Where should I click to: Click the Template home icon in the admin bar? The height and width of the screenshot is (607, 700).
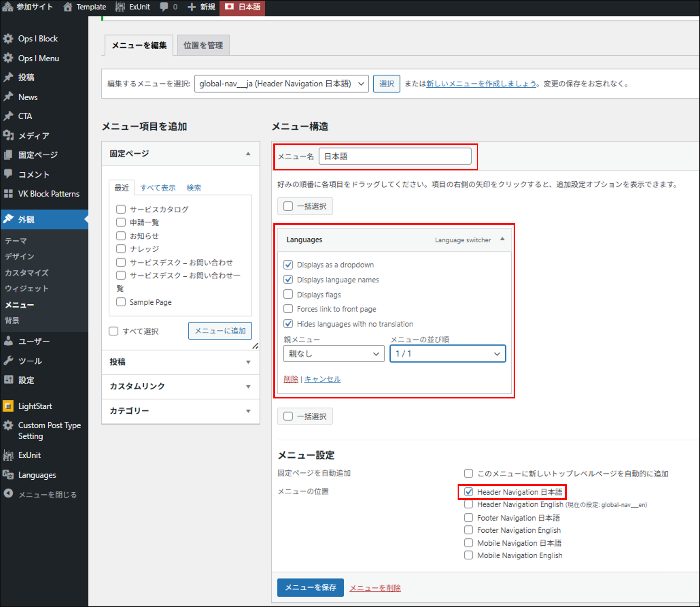click(x=68, y=7)
